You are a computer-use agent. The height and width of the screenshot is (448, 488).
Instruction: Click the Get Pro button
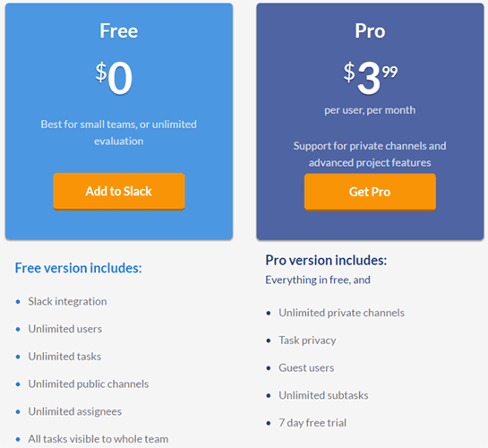coord(370,192)
